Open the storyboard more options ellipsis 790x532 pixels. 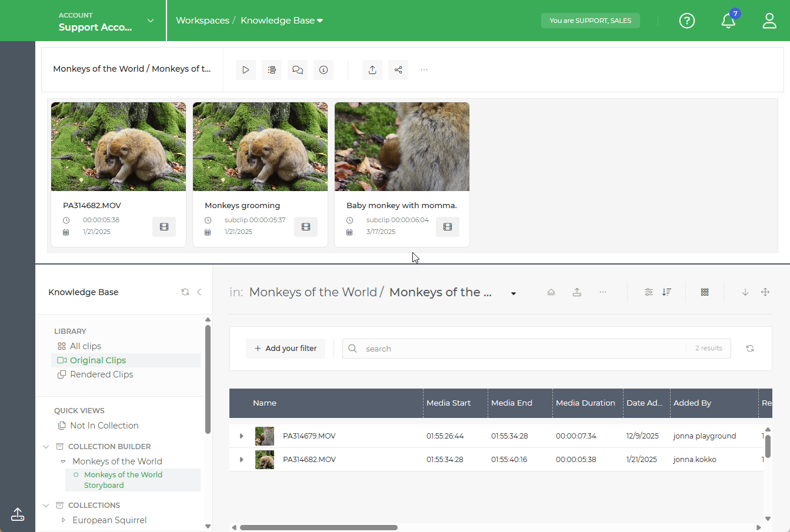pos(424,70)
